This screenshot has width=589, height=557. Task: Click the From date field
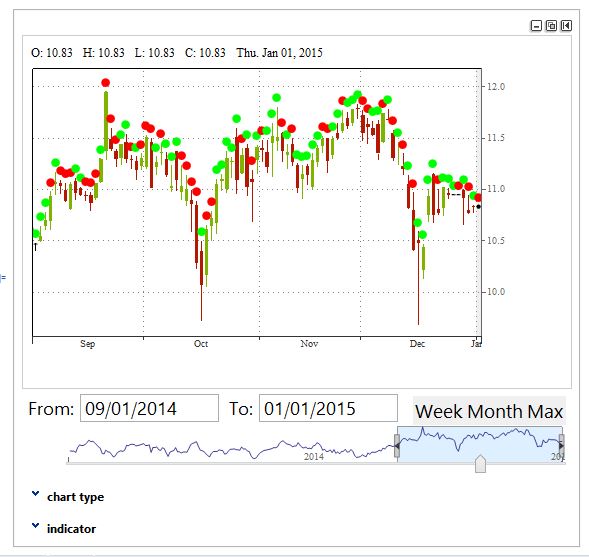pyautogui.click(x=149, y=408)
